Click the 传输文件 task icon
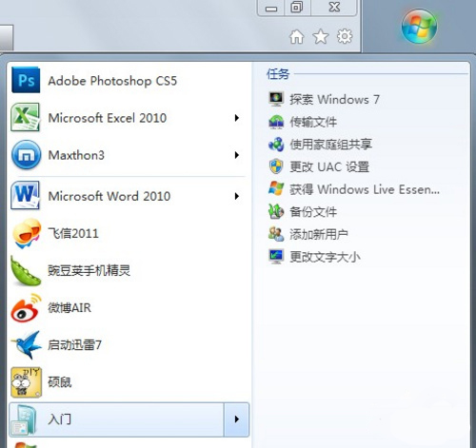 (276, 122)
